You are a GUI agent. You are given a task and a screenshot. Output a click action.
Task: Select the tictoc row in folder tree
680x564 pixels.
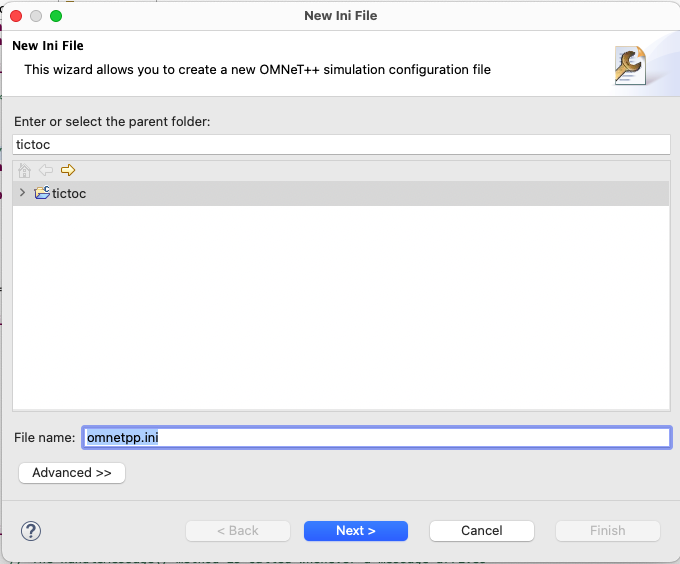point(341,193)
